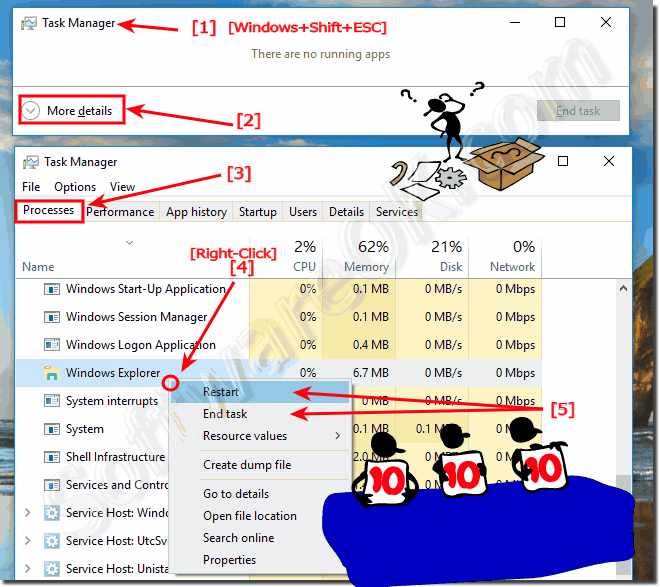
Task: Expand the Service Host: Unistack row
Action: click(x=28, y=569)
